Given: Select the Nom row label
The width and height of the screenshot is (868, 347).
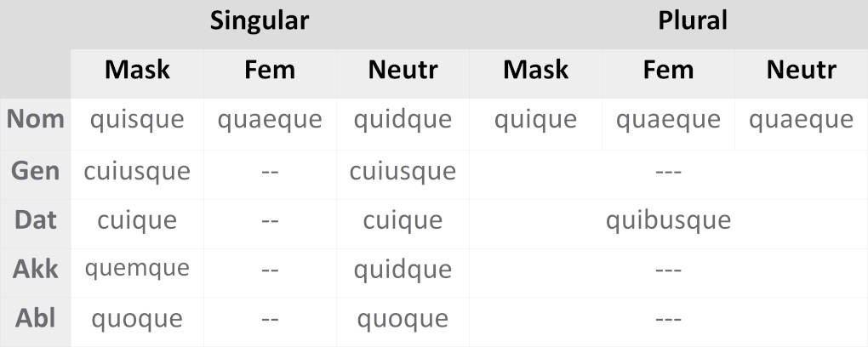Looking at the screenshot, I should (x=36, y=120).
